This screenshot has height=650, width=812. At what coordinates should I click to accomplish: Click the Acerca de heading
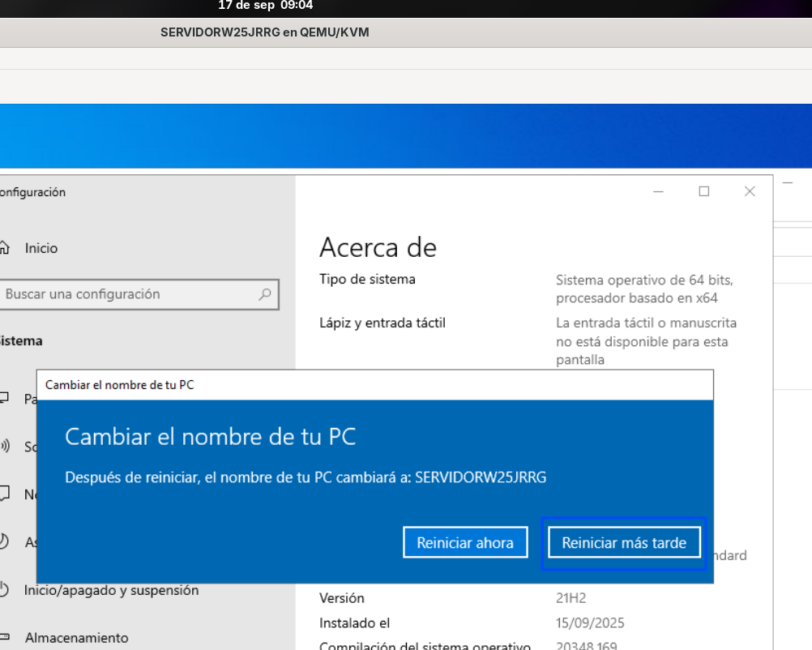pyautogui.click(x=378, y=247)
